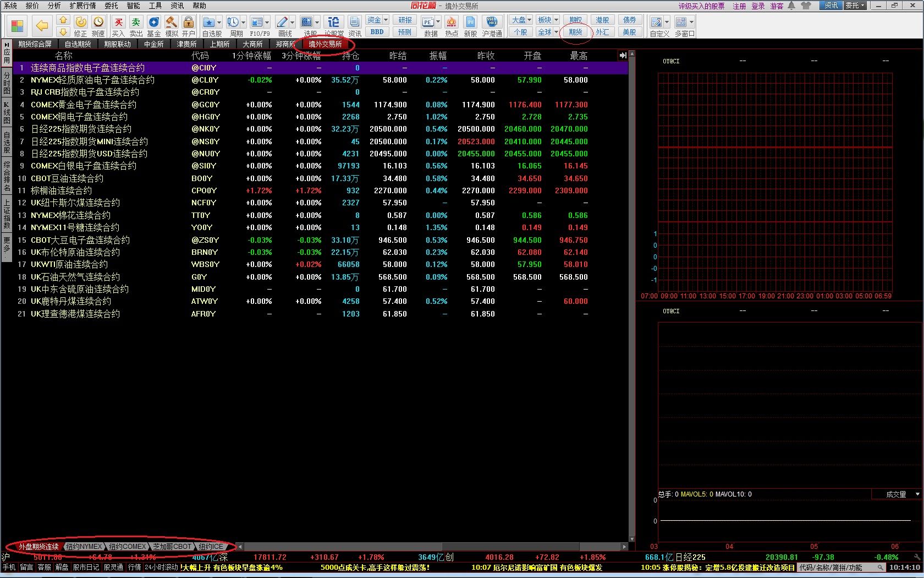Image resolution: width=924 pixels, height=578 pixels.
Task: Open the 自选股 star folder icon
Action: [x=209, y=22]
